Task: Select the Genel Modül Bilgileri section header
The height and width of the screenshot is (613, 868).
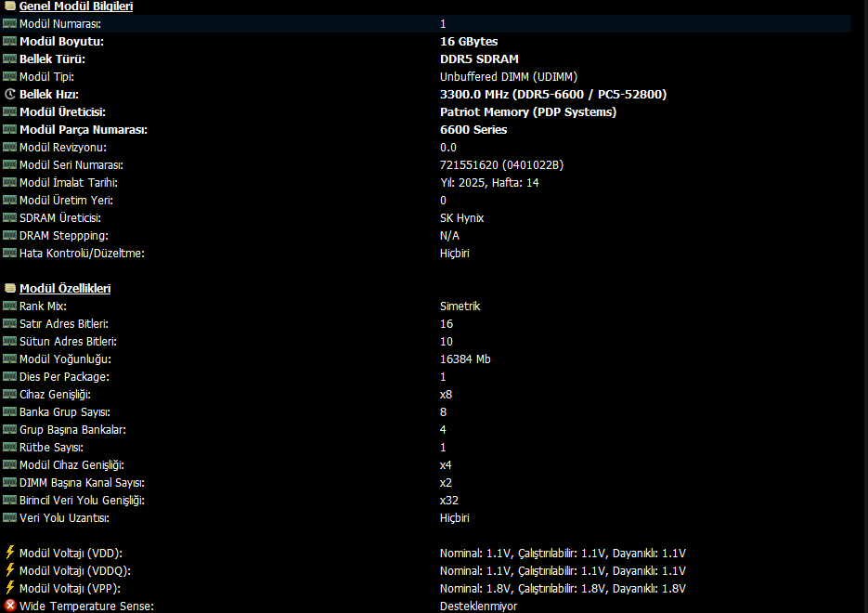Action: (x=76, y=7)
